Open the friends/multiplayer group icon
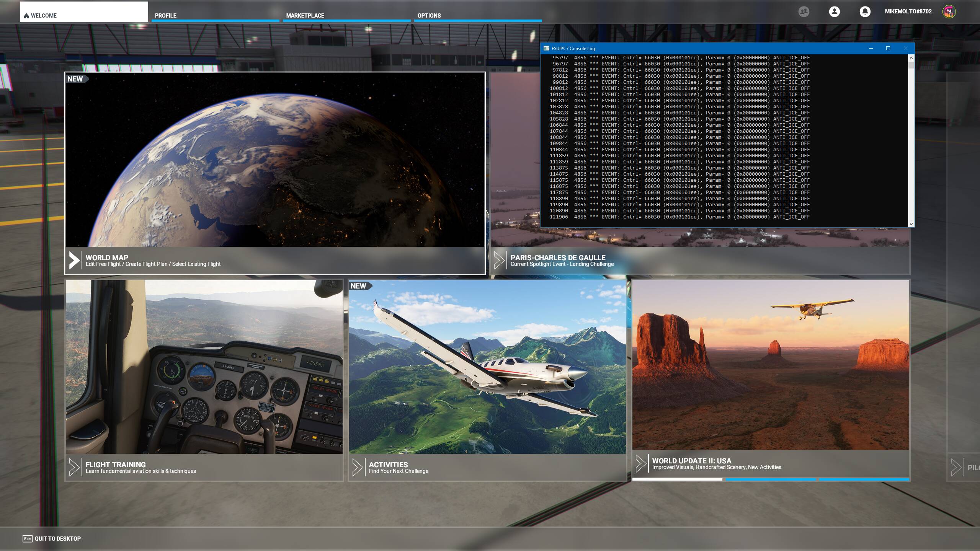The height and width of the screenshot is (551, 980). point(804,11)
